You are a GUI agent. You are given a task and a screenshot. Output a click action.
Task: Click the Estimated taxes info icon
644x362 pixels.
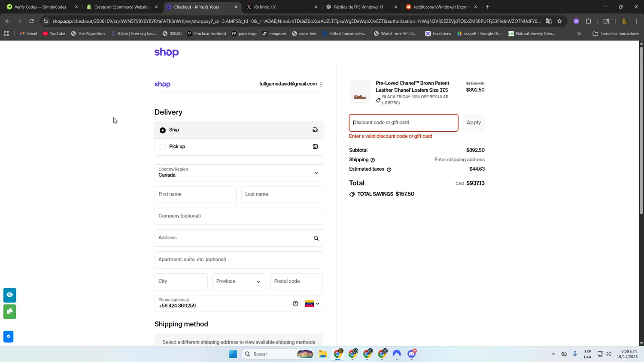click(x=389, y=169)
